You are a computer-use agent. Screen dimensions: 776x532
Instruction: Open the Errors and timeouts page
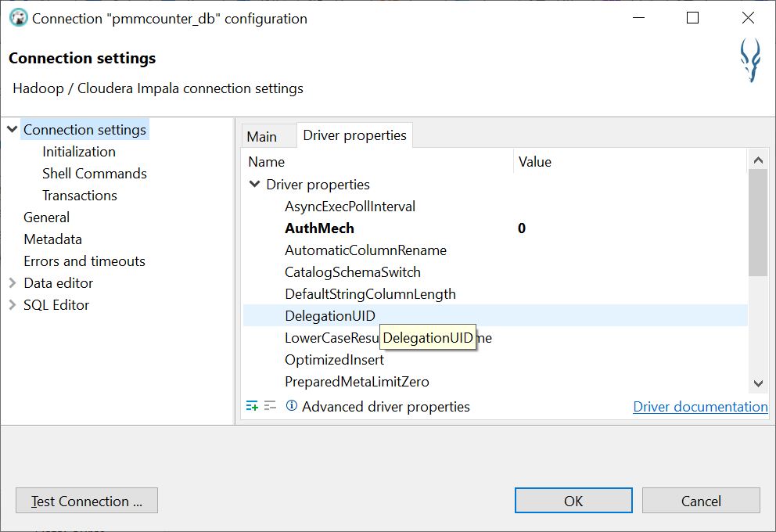point(84,261)
